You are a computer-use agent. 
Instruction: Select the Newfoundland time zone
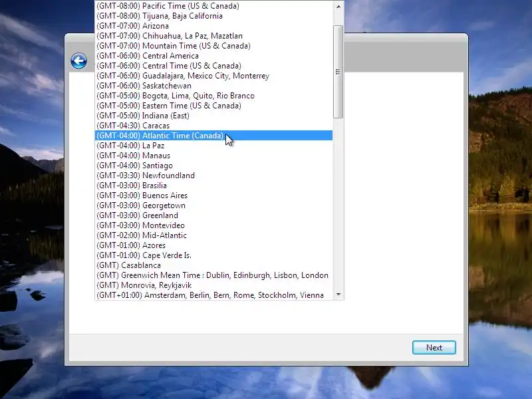(x=213, y=176)
